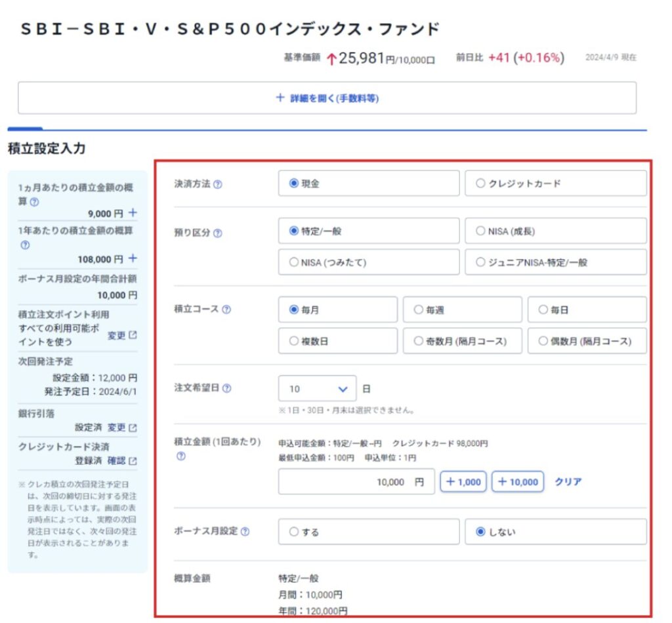Click the 25,981 base price value

tap(362, 58)
